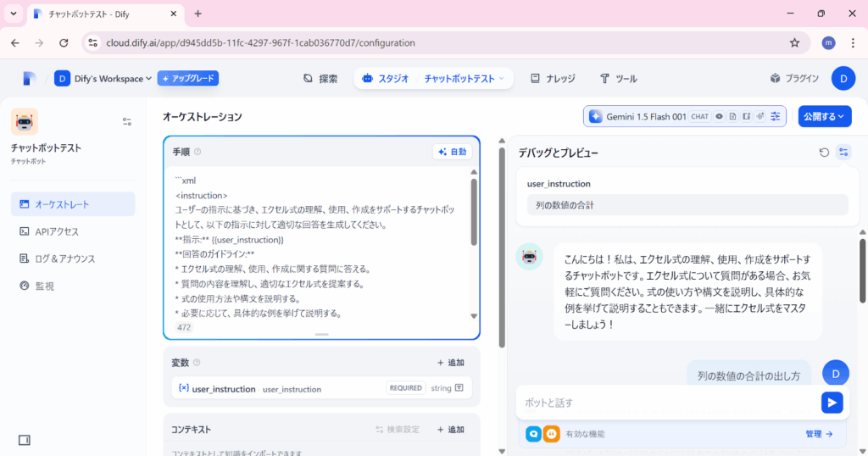Viewport: 868px width, 456px height.
Task: Restart the debug conversation with refresh icon
Action: point(824,153)
